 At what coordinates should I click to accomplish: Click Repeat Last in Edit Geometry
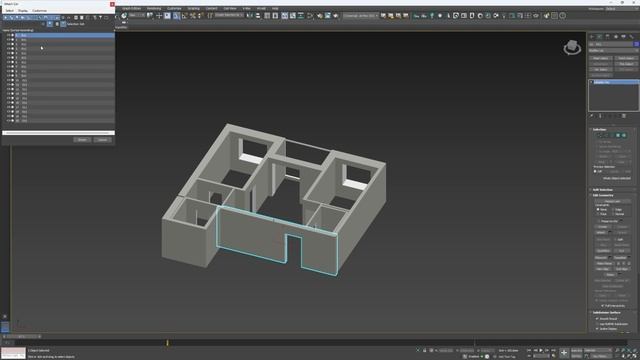click(612, 201)
